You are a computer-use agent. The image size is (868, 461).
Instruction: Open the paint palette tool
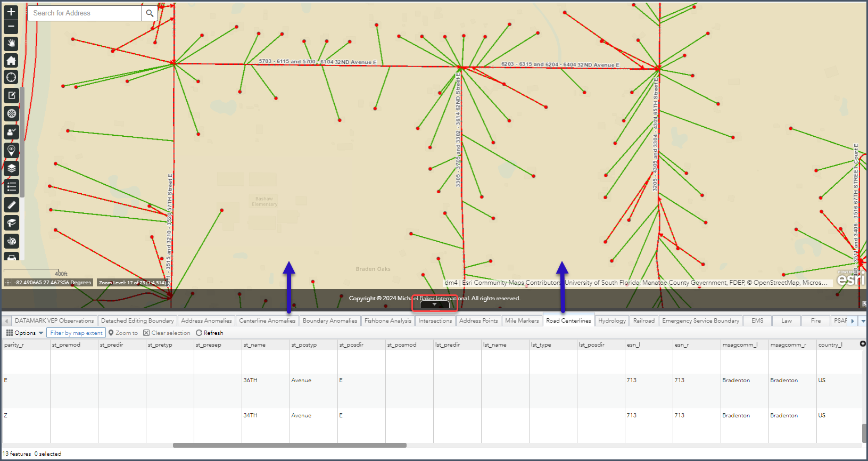(11, 241)
